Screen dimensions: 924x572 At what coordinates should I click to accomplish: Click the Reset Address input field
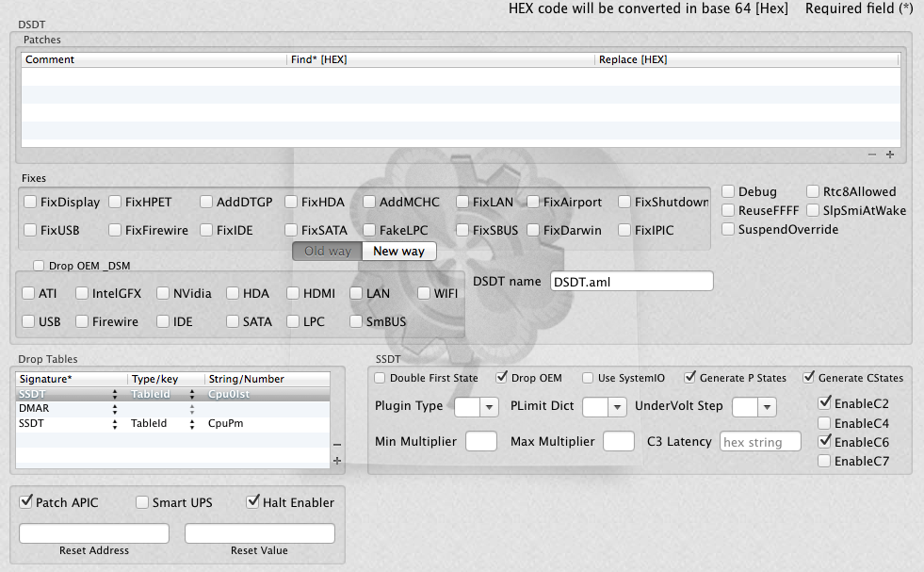point(94,533)
